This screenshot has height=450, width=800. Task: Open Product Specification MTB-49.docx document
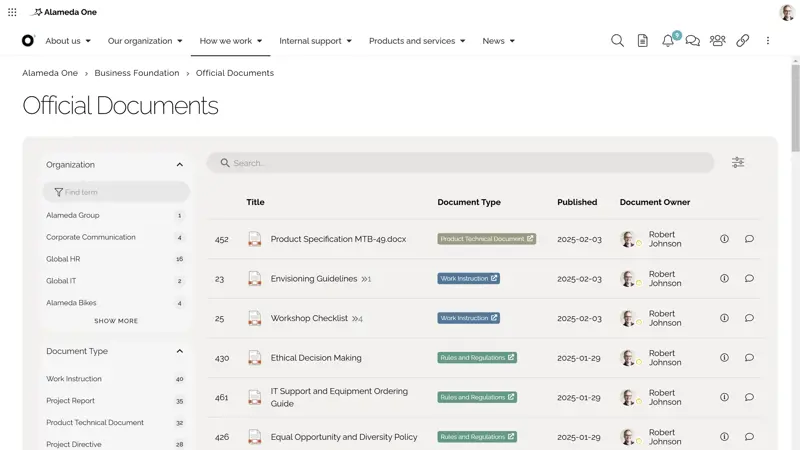338,239
